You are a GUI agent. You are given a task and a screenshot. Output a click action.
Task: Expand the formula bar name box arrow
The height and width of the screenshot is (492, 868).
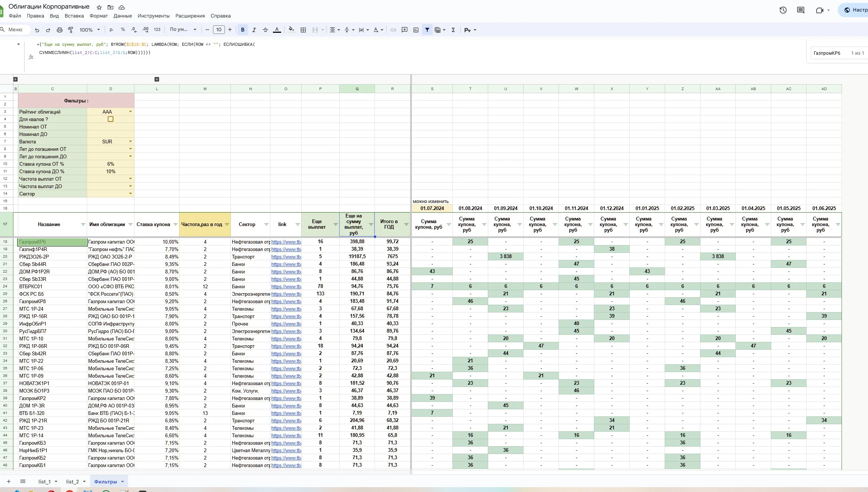18,44
